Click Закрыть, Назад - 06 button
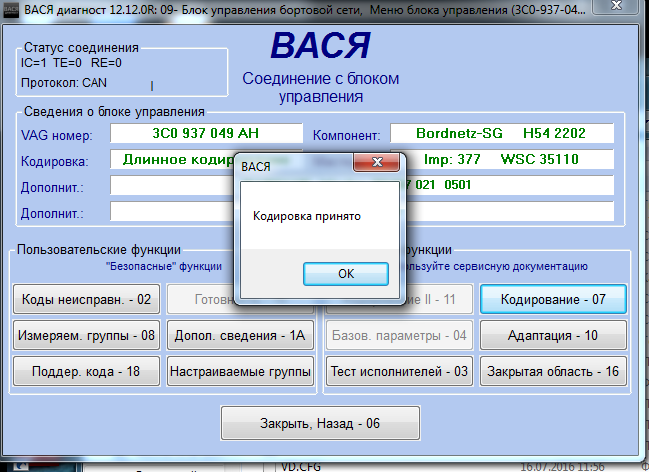649x472 pixels. (320, 423)
